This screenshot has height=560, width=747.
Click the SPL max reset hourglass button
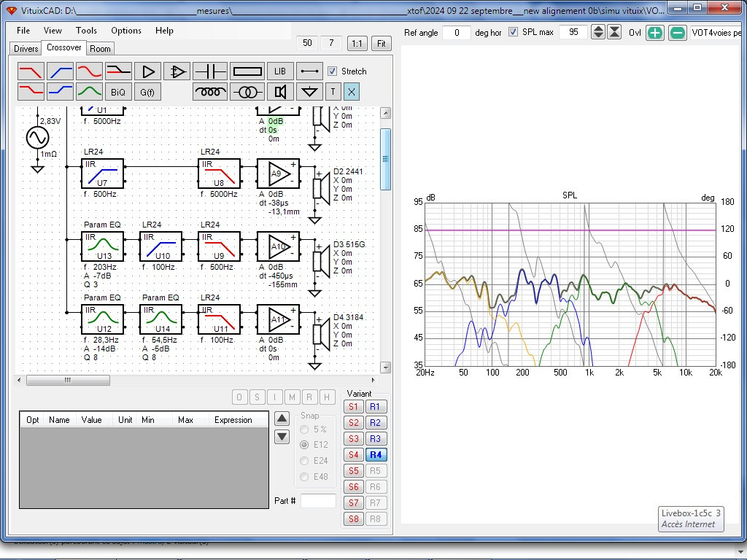pos(614,32)
